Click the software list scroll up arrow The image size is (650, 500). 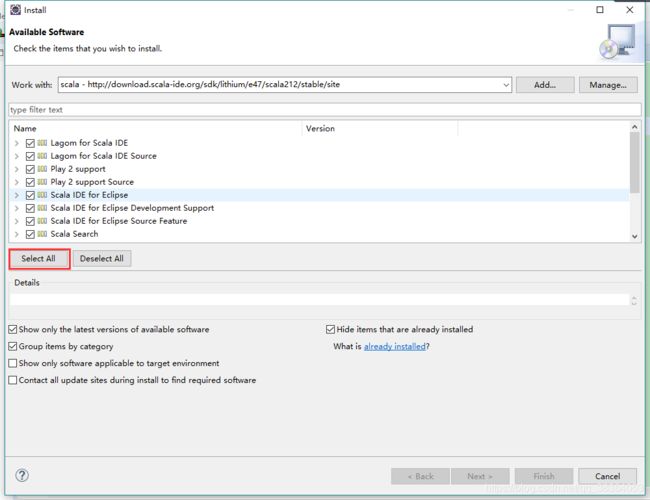635,127
